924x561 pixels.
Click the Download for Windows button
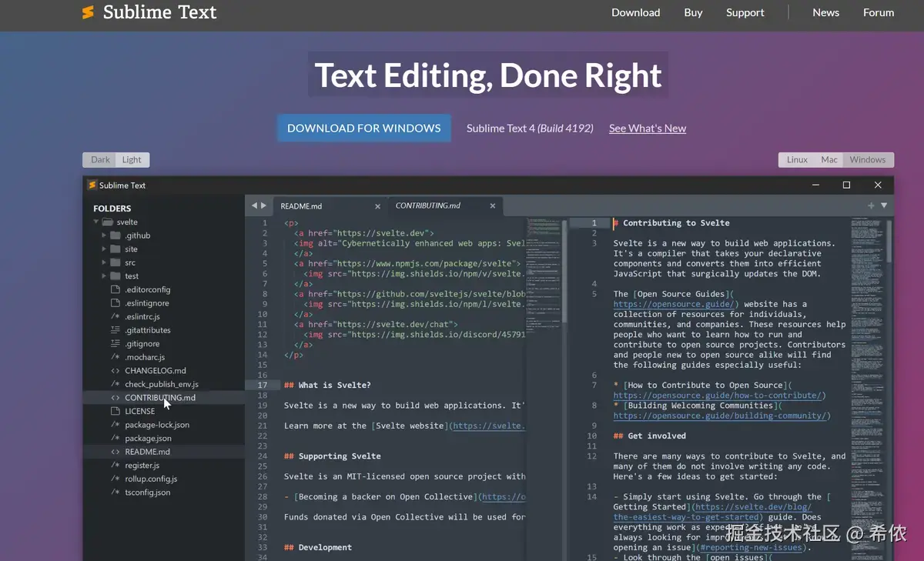[364, 129]
